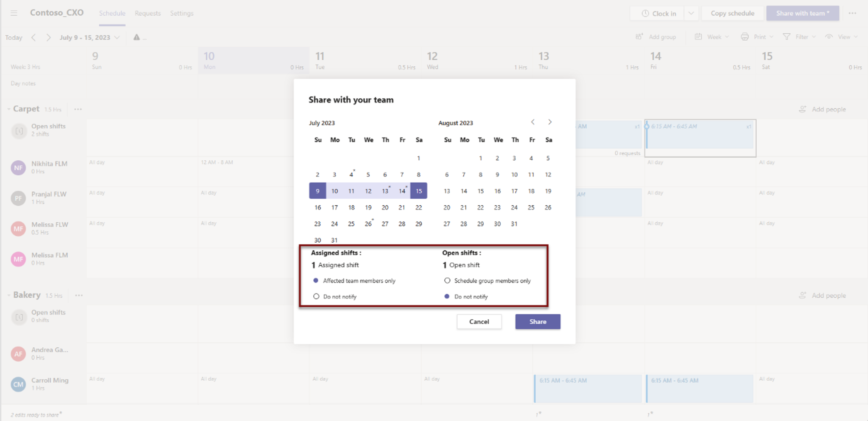Click the Open shifts icon under Bakery

pyautogui.click(x=19, y=317)
